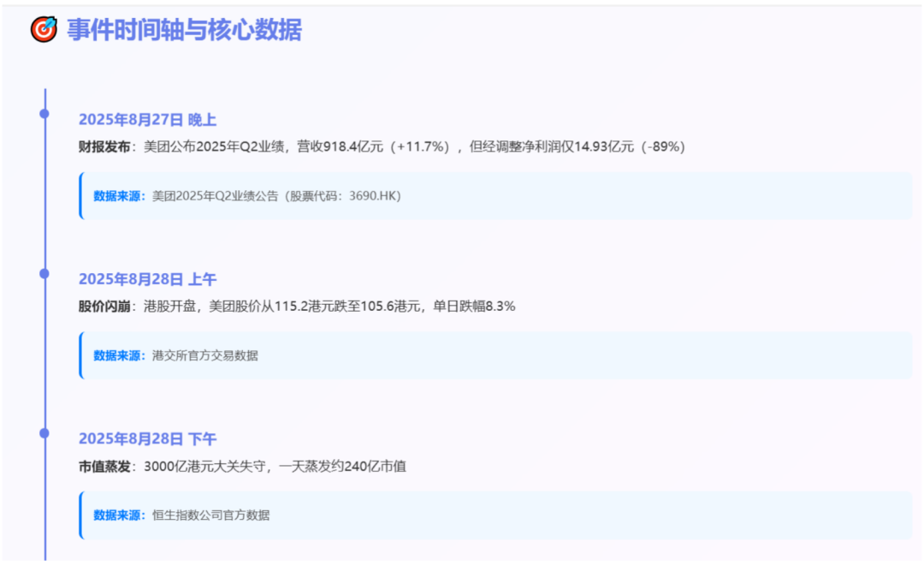Click the text 单日跌幅8.3%
The height and width of the screenshot is (566, 924).
coord(474,307)
